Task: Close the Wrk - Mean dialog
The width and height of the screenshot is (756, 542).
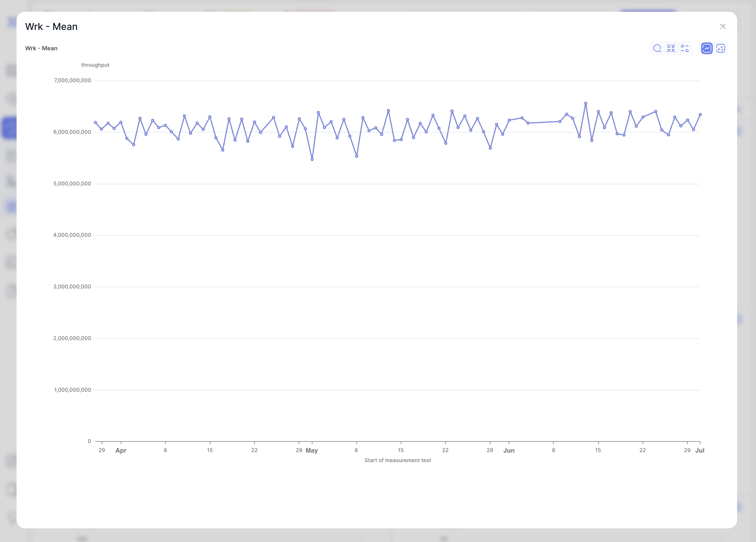Action: 723,26
